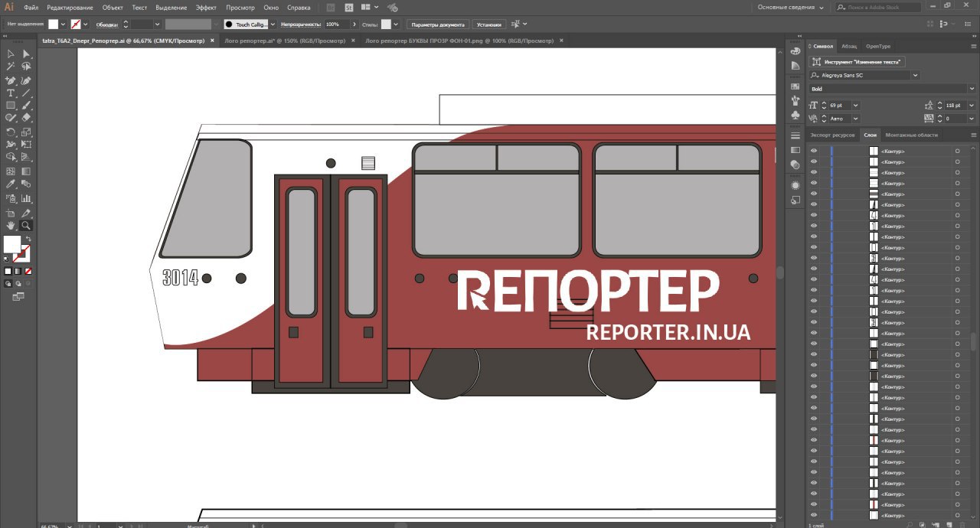Swap fill and stroke colors arrow
This screenshot has height=528, width=980.
pos(28,239)
